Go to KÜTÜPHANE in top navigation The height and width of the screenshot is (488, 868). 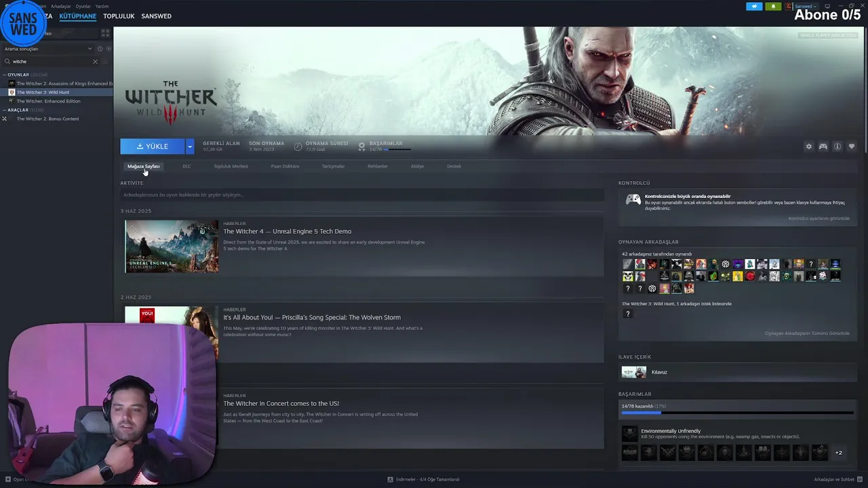coord(77,16)
